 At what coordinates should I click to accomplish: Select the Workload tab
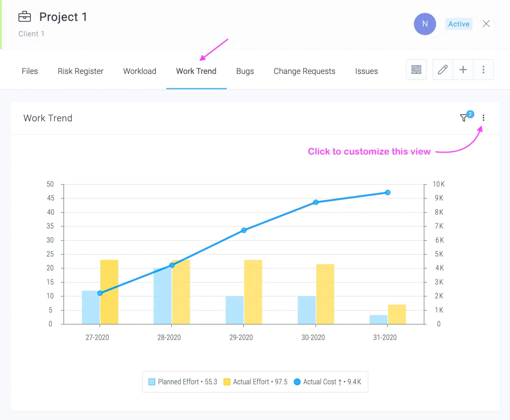[x=140, y=71]
